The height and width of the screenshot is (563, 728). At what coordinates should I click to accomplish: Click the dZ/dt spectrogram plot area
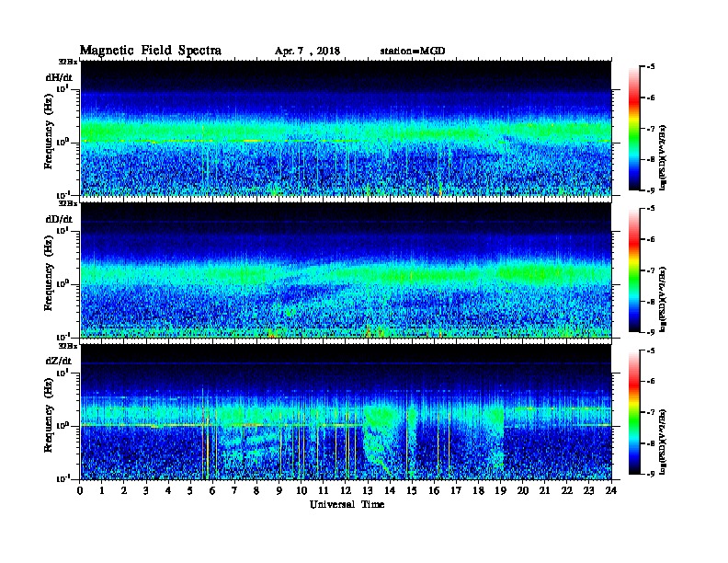pyautogui.click(x=346, y=412)
